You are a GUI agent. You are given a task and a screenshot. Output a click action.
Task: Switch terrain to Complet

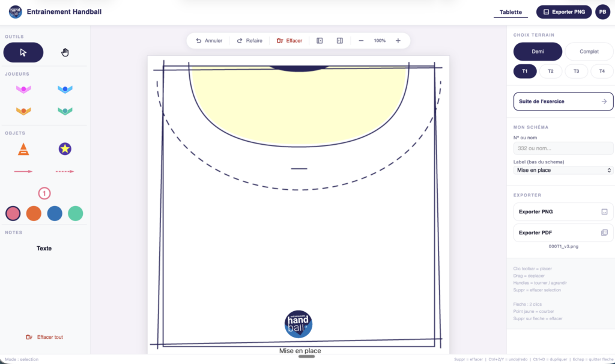589,52
